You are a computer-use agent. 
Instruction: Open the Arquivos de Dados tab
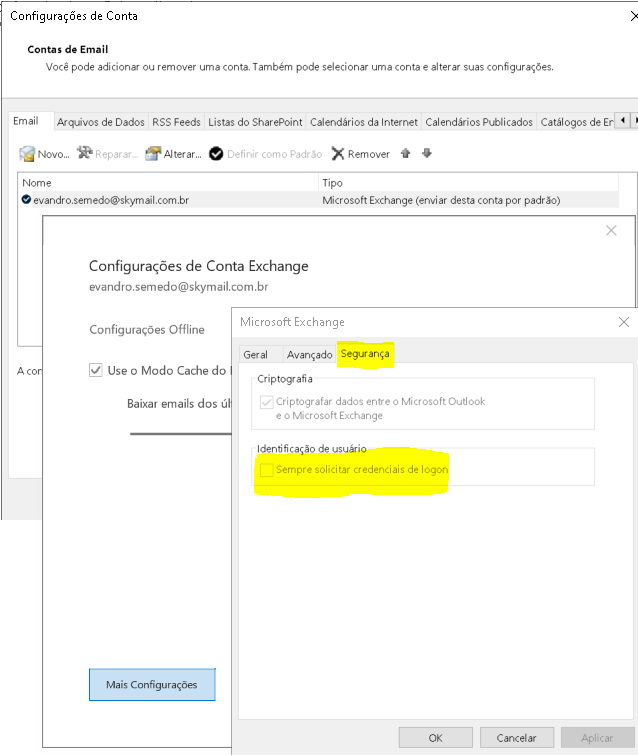[x=101, y=122]
